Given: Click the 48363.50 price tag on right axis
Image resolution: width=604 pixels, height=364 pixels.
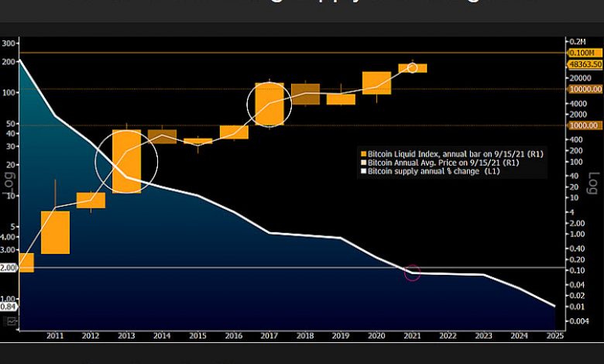Looking at the screenshot, I should 585,66.
